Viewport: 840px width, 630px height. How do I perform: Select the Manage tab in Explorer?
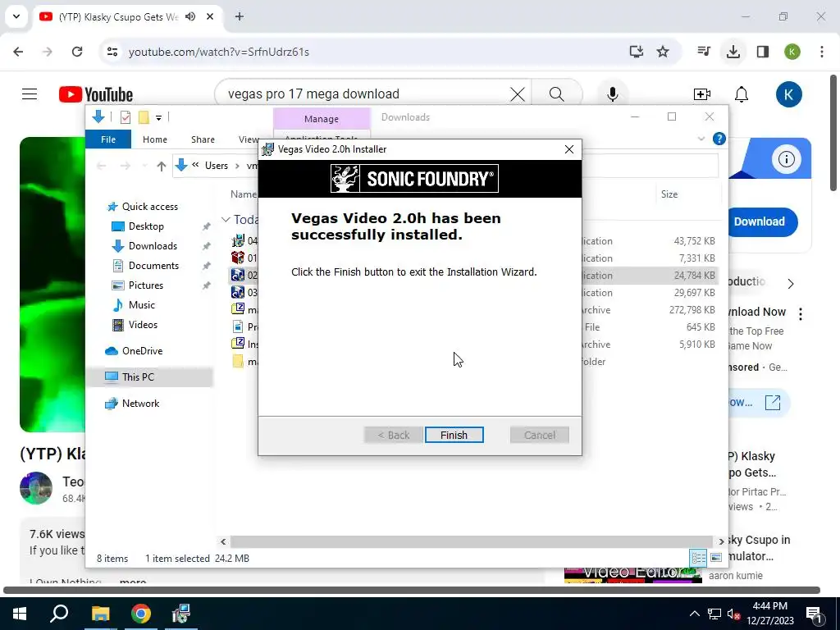pyautogui.click(x=322, y=119)
